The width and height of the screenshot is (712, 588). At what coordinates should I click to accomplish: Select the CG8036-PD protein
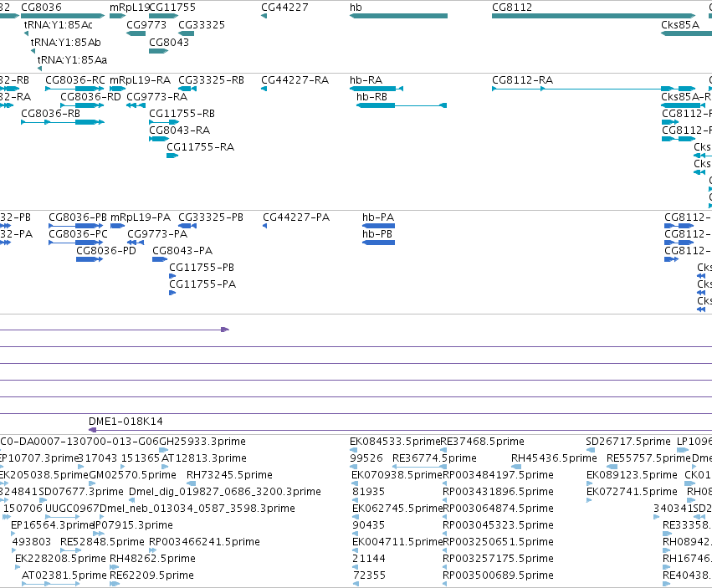pos(90,259)
